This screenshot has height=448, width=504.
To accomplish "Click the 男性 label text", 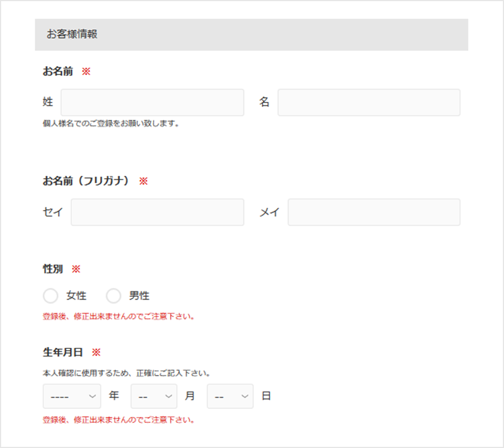I will (x=139, y=296).
